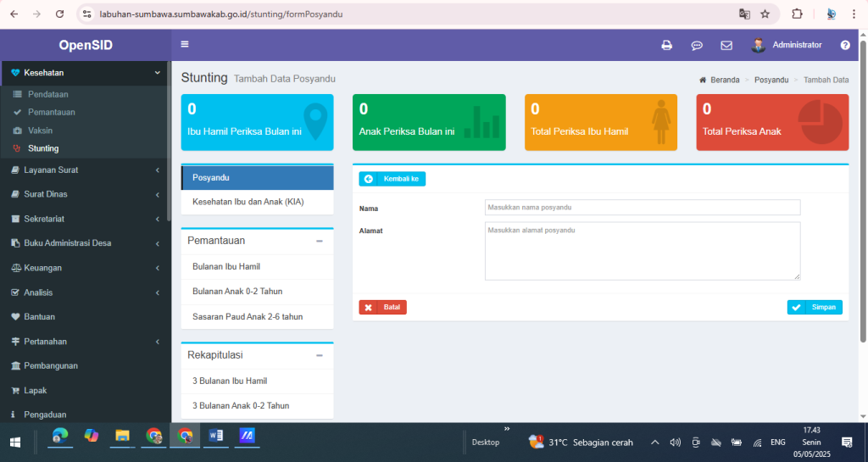Open the envelope mail icon in the header
The height and width of the screenshot is (462, 868).
pos(726,46)
